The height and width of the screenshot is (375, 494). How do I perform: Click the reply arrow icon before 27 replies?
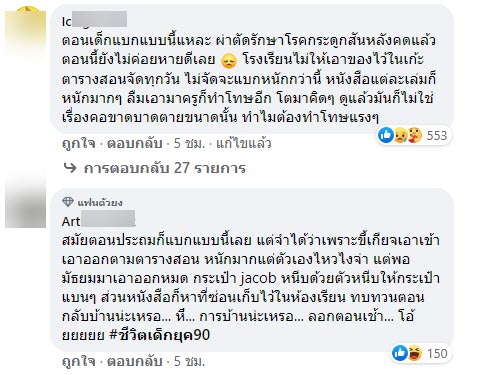[70, 168]
